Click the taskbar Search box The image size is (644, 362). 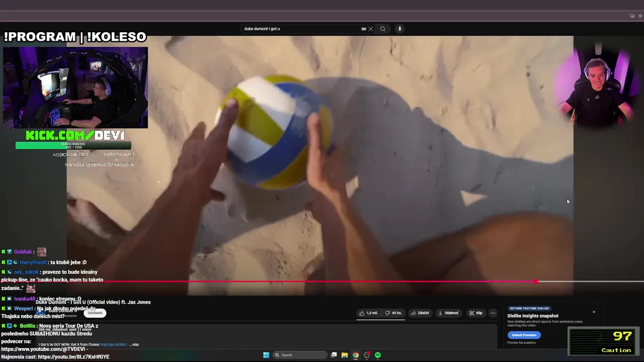300,355
